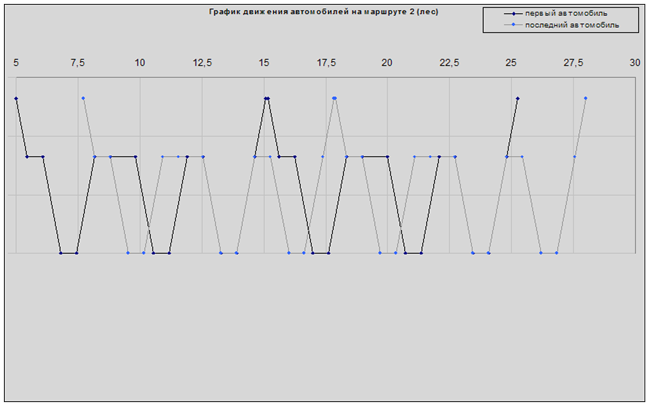
Task: Click axis label 10
Action: tap(140, 62)
